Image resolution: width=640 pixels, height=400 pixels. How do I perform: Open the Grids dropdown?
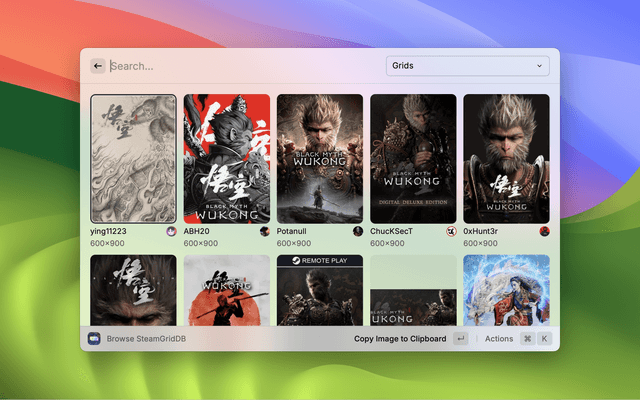coord(467,66)
